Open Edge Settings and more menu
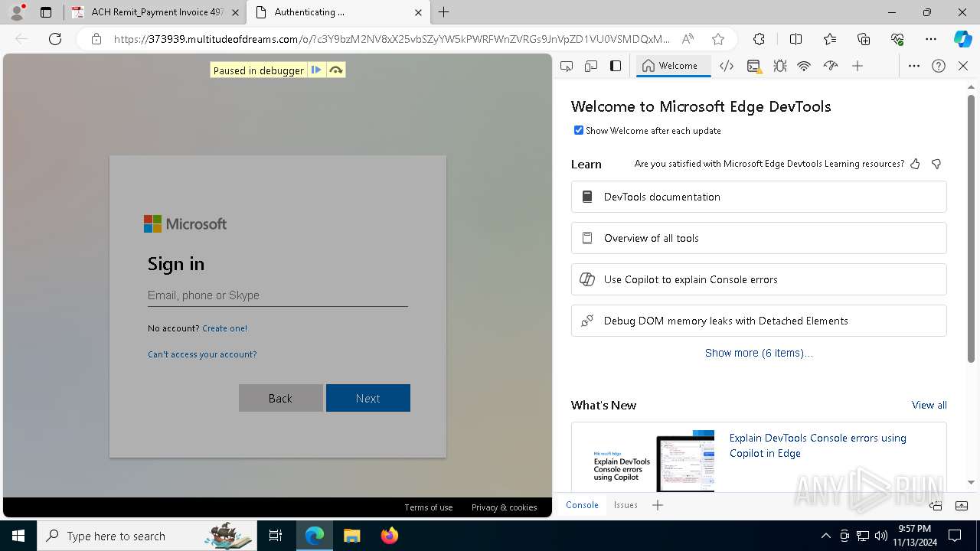Image resolution: width=980 pixels, height=551 pixels. tap(931, 39)
